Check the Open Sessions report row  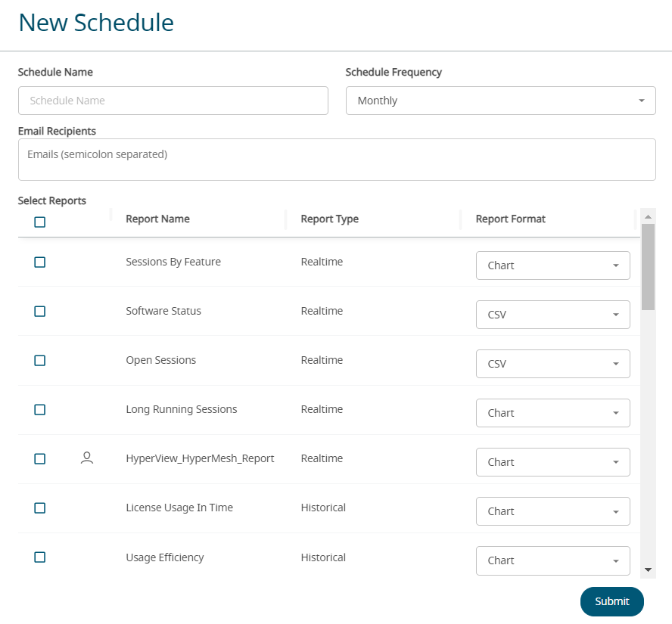(x=40, y=361)
